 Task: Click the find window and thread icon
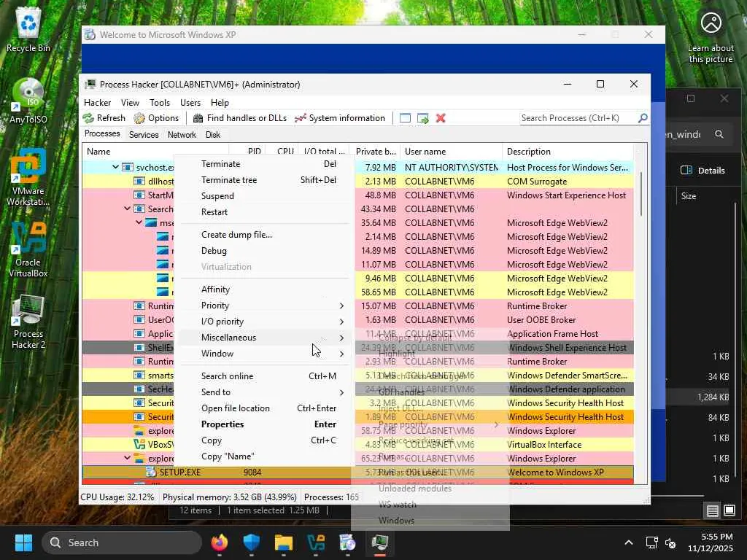tap(422, 118)
